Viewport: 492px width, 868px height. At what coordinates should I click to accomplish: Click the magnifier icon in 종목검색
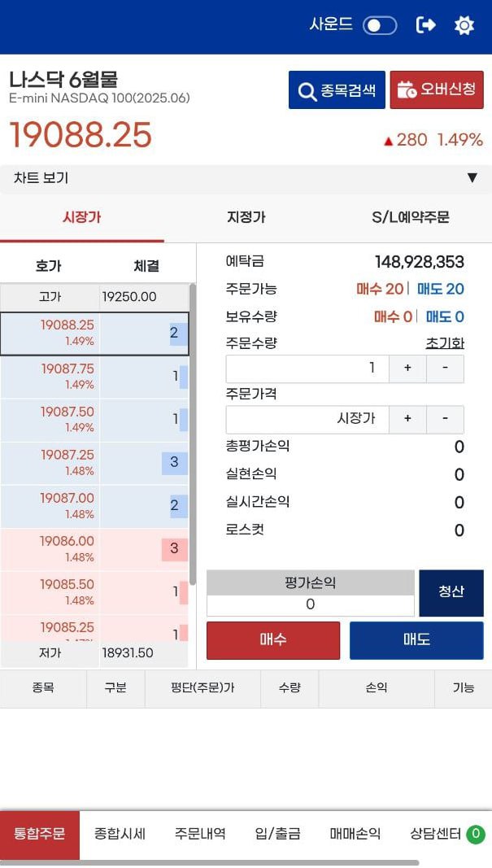[x=307, y=91]
